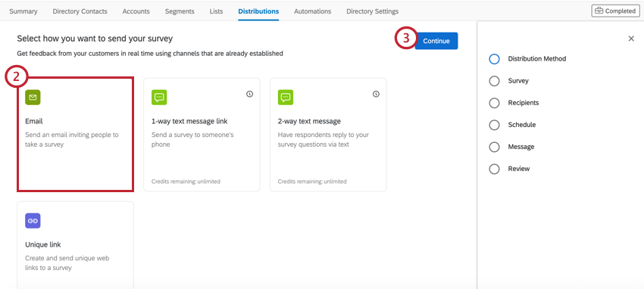Open info icon on 1-way text message card
The height and width of the screenshot is (289, 644).
pyautogui.click(x=250, y=94)
